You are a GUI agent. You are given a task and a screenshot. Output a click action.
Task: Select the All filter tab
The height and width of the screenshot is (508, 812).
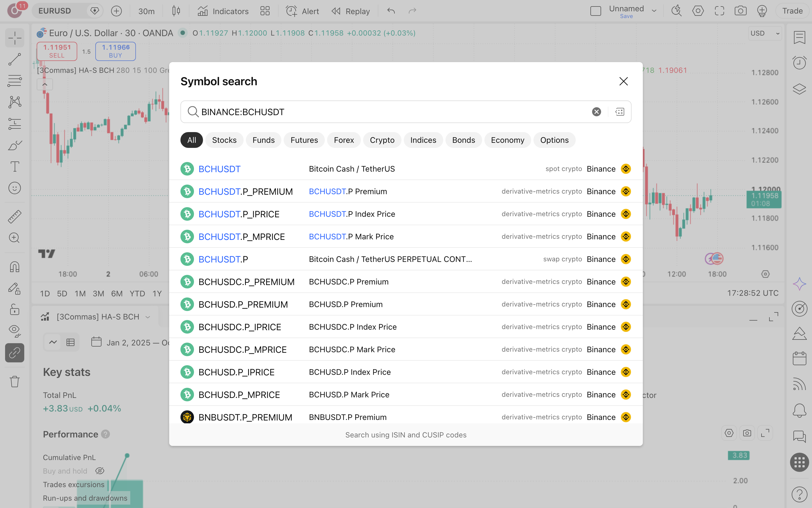click(x=192, y=140)
